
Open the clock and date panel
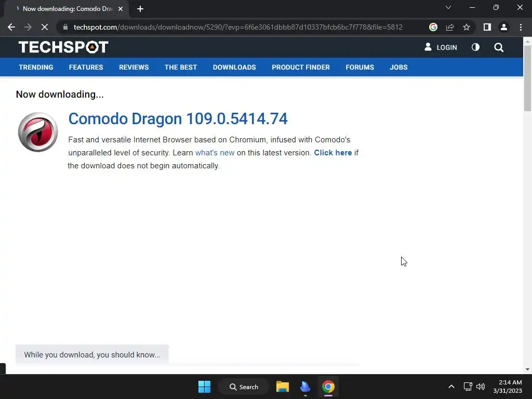[x=508, y=387]
